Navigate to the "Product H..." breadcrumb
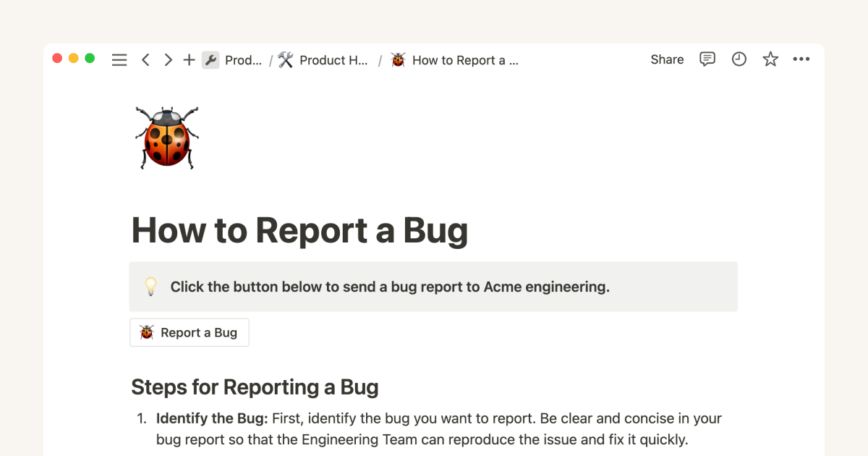The height and width of the screenshot is (456, 868). 324,60
